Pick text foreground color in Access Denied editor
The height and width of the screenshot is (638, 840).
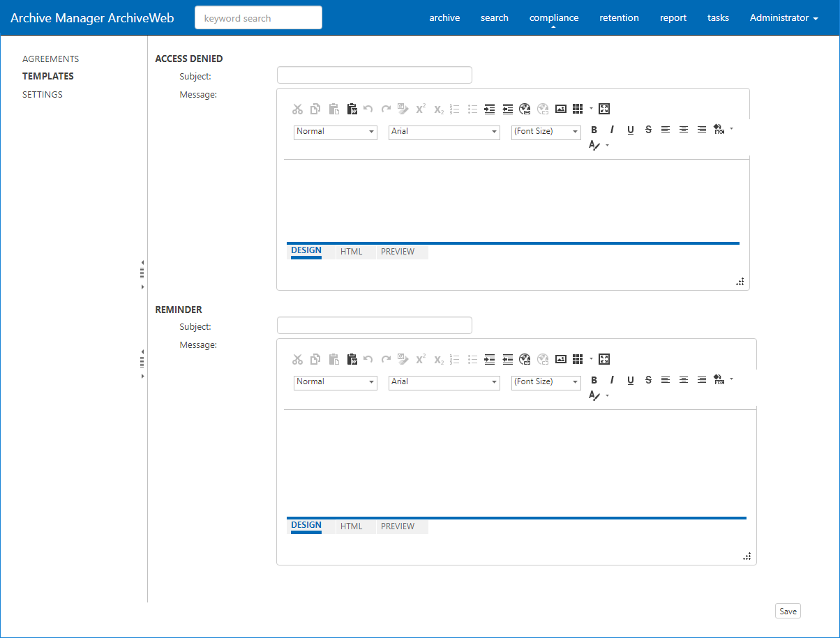pos(594,146)
